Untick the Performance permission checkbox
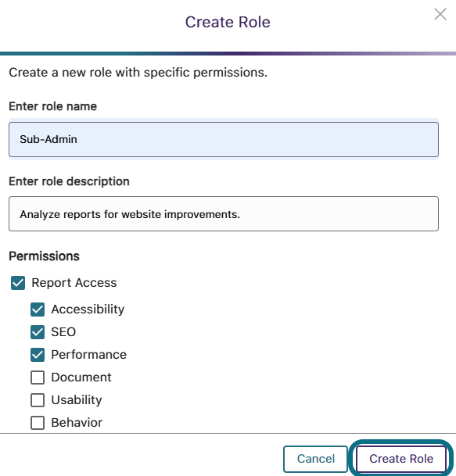The image size is (456, 476). click(38, 355)
